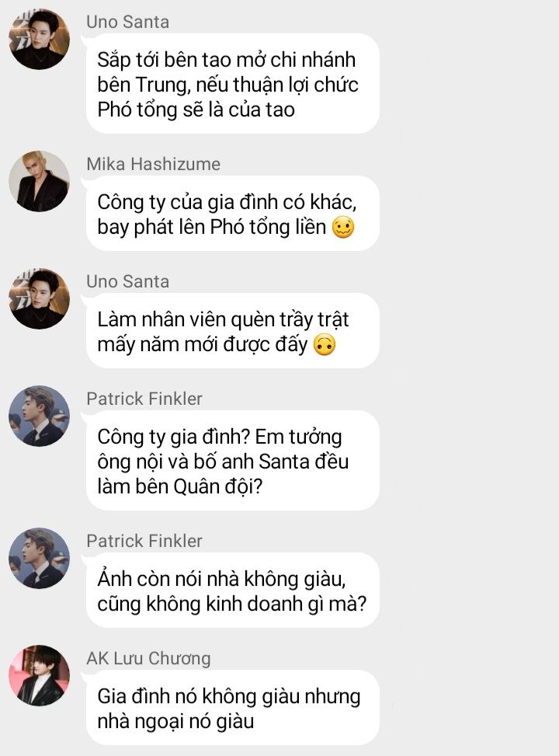Click the woozy face emoji in Mika's message

point(343,227)
